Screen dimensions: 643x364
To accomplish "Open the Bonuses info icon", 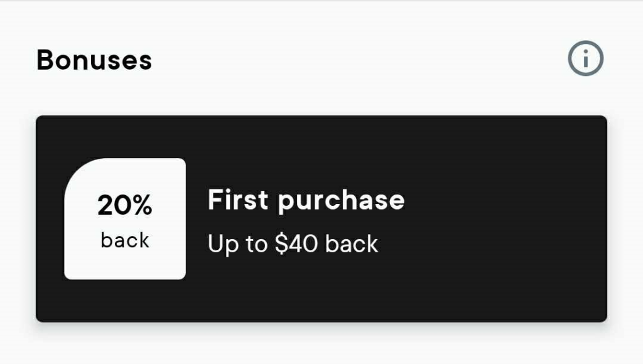I will click(586, 58).
